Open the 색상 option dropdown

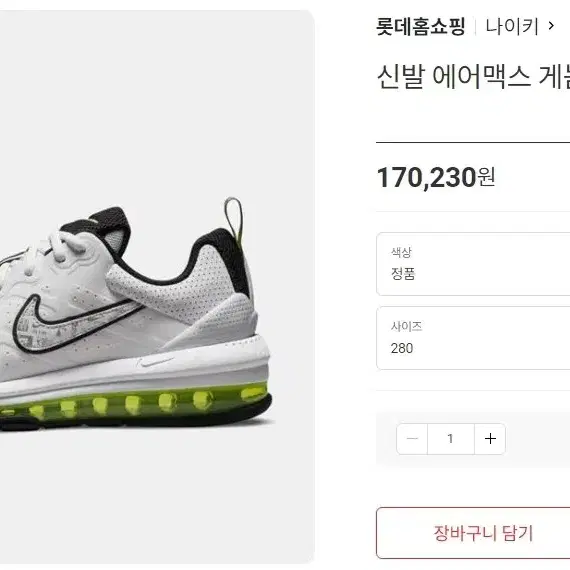click(x=473, y=264)
